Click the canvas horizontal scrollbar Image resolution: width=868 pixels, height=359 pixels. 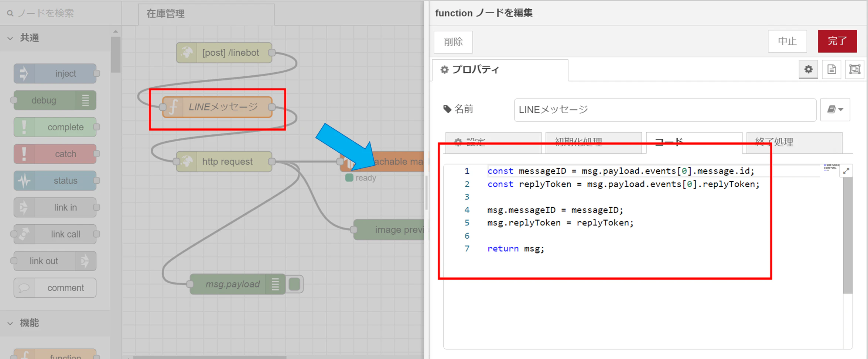(210, 357)
